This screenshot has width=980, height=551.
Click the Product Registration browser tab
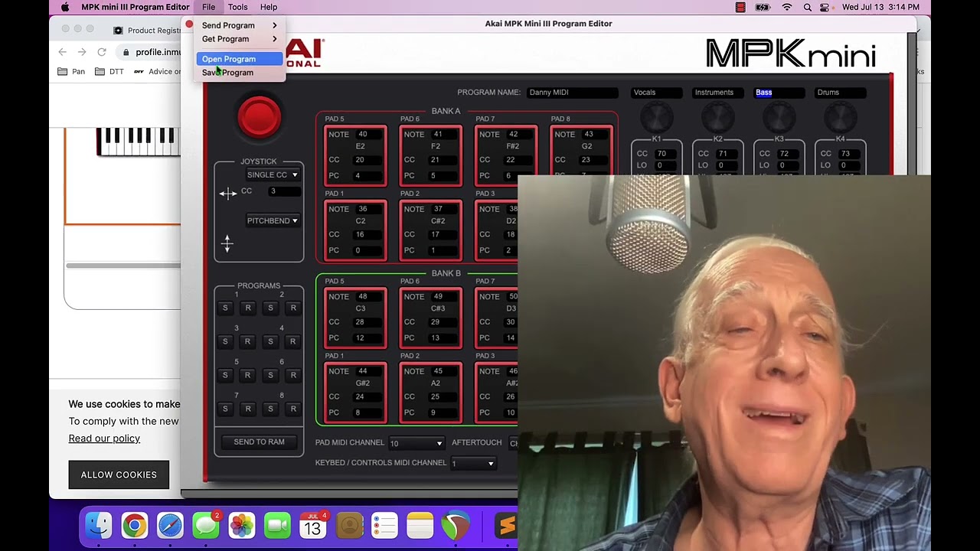147,31
